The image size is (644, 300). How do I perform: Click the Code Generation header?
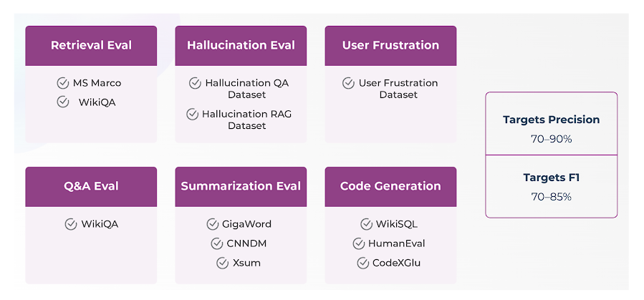pos(390,186)
